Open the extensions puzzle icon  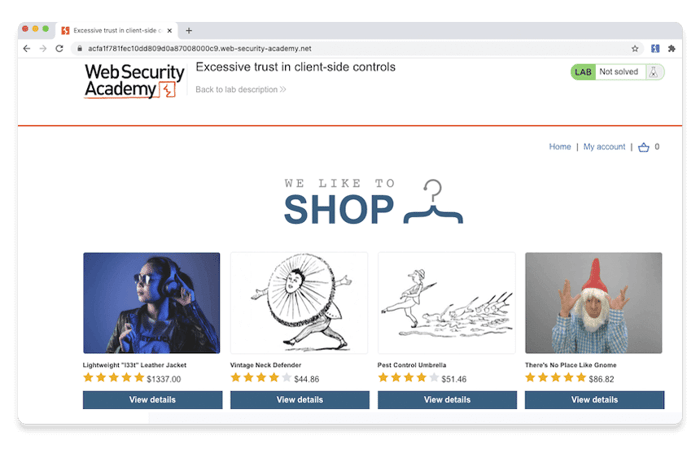pyautogui.click(x=671, y=49)
